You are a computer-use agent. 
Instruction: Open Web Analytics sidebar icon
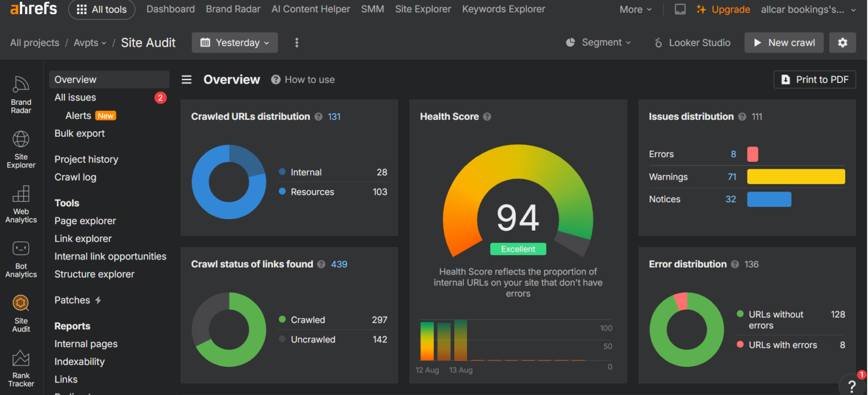coord(21,204)
